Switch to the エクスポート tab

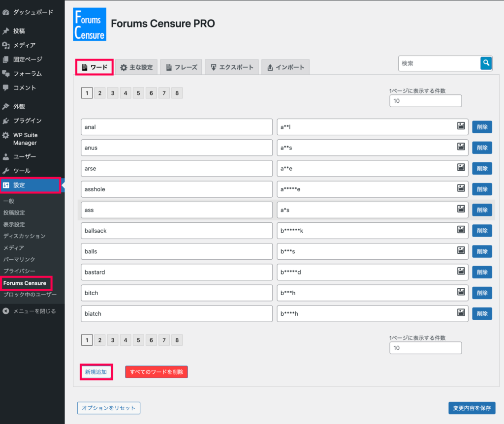pos(232,67)
